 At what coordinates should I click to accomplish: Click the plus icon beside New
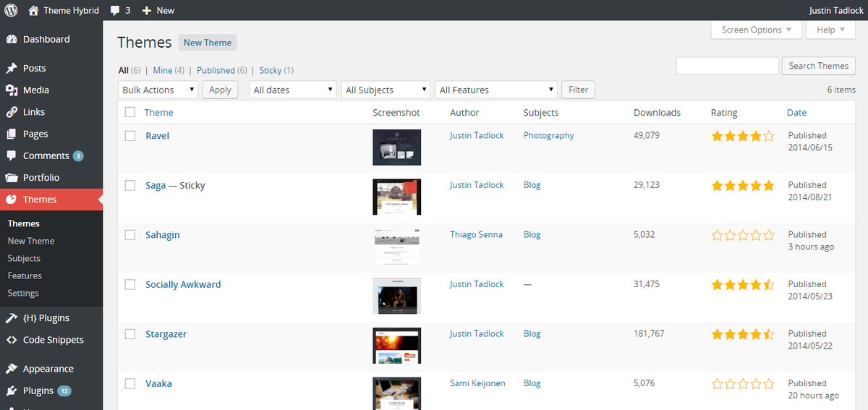(x=147, y=11)
